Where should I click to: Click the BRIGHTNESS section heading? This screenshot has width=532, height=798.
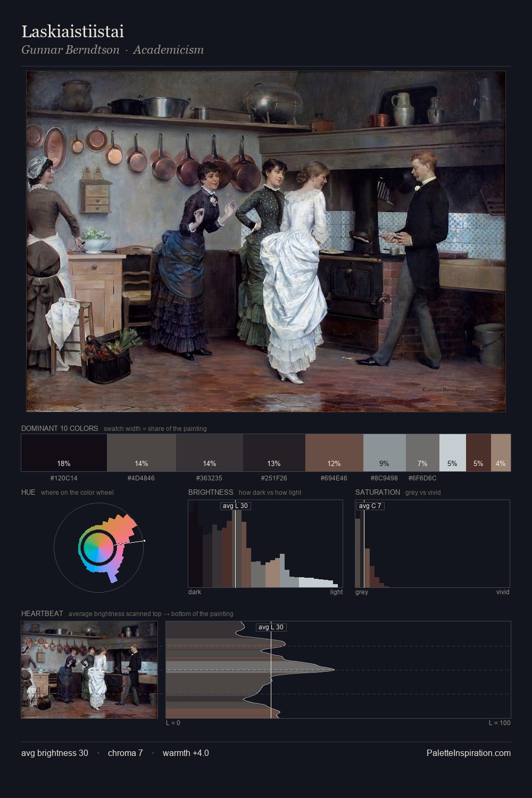click(211, 492)
